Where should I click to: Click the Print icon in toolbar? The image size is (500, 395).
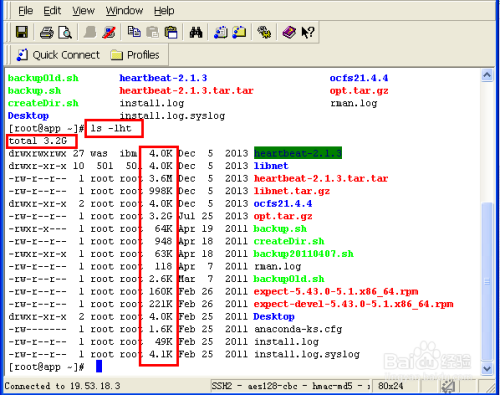click(47, 33)
